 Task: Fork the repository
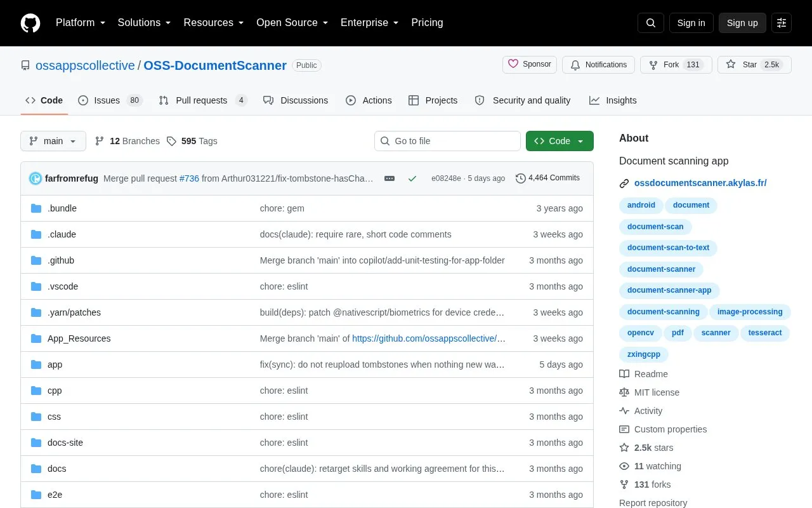(676, 65)
